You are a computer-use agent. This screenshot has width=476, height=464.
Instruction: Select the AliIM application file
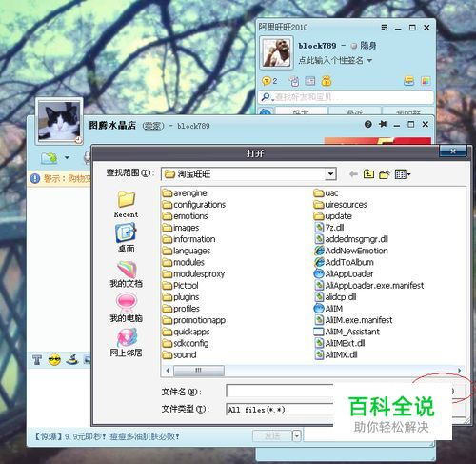pos(328,309)
